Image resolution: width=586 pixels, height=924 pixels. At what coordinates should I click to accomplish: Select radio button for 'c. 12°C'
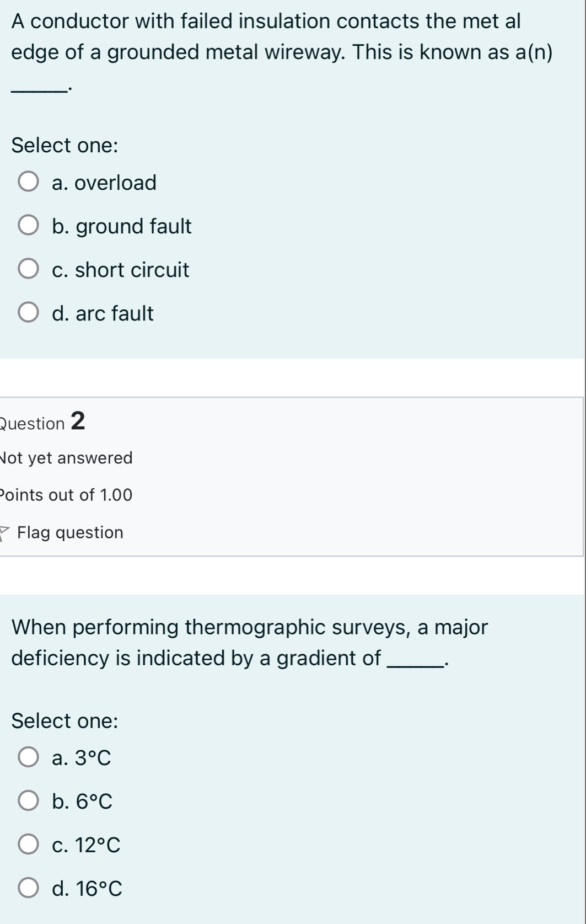pyautogui.click(x=29, y=845)
